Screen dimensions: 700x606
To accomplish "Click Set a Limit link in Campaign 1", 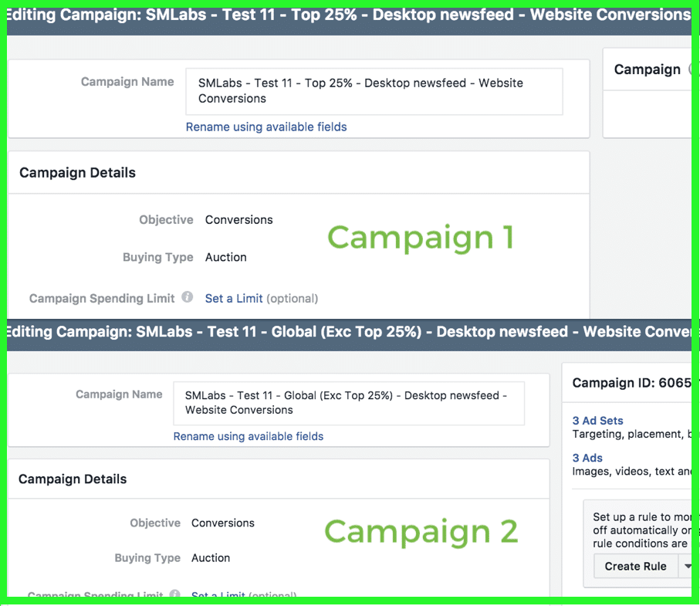I will (x=234, y=298).
